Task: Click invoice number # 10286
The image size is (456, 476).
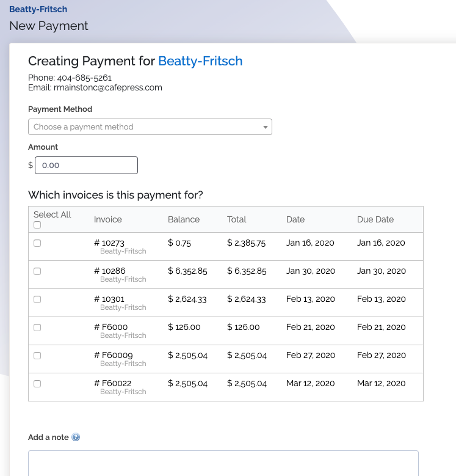Action: pyautogui.click(x=110, y=271)
